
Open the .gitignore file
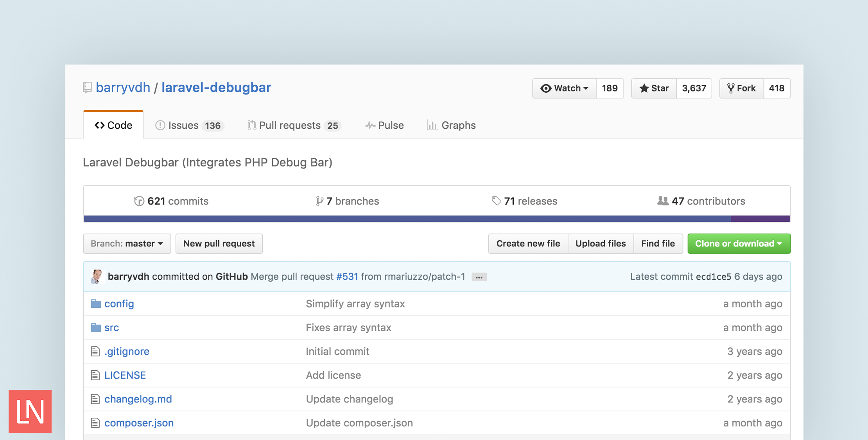(127, 352)
